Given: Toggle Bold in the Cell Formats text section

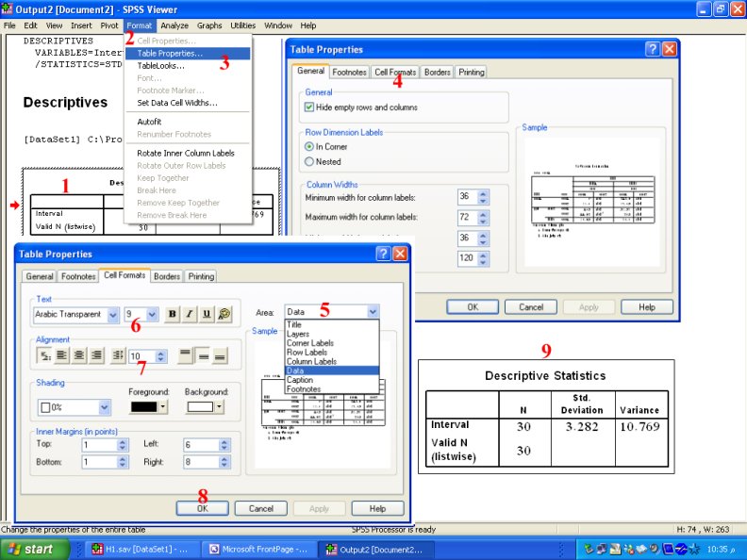Looking at the screenshot, I should [172, 314].
